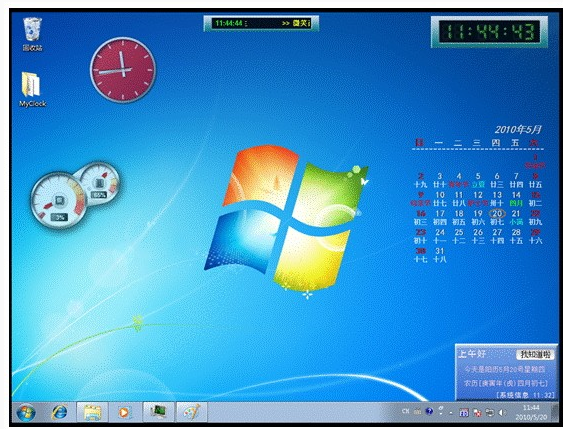Click the small scrolling ticker clock bar

(261, 23)
